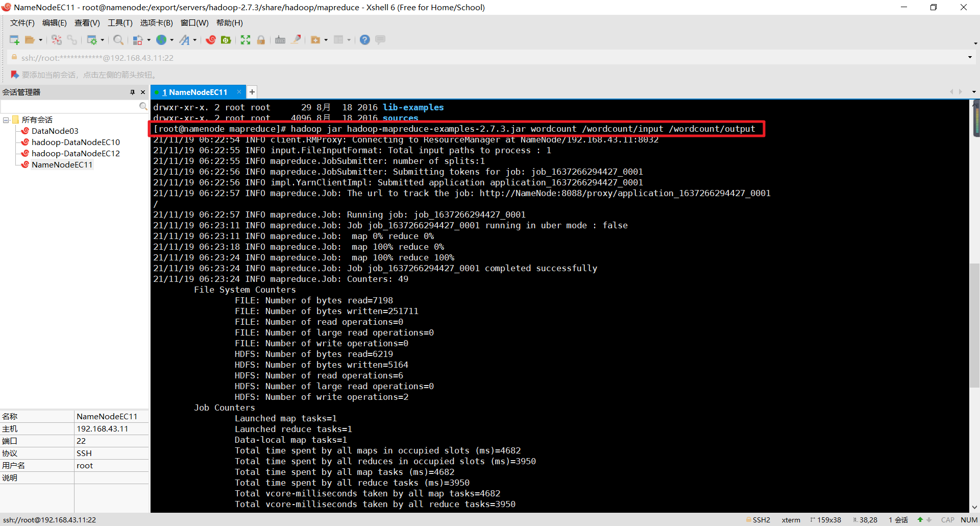980x526 pixels.
Task: Click the tab scroll left arrow
Action: pos(951,92)
